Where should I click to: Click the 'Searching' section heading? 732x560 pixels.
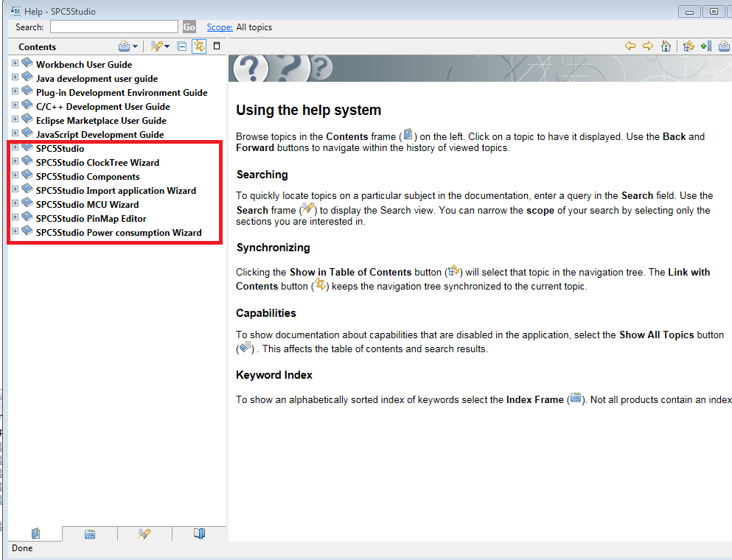262,175
